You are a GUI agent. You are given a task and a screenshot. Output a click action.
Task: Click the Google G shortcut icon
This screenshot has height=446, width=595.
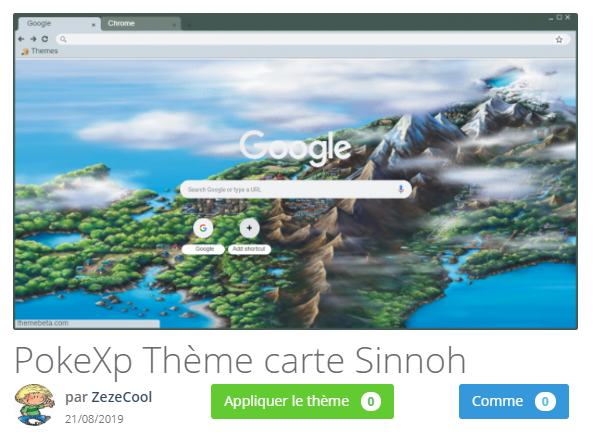[x=203, y=228]
